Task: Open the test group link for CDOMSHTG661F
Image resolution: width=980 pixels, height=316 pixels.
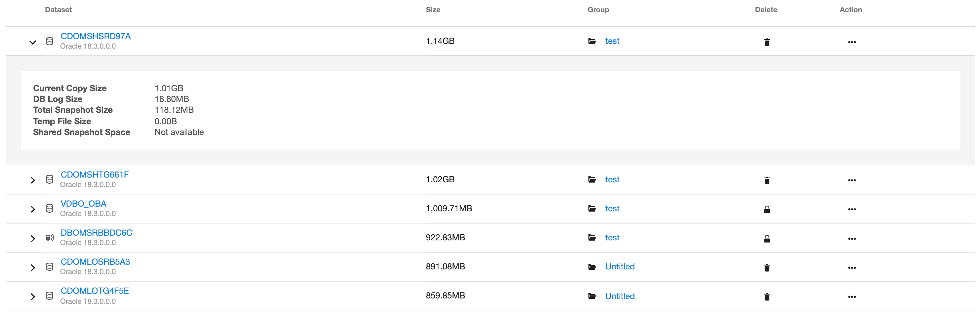Action: tap(612, 179)
